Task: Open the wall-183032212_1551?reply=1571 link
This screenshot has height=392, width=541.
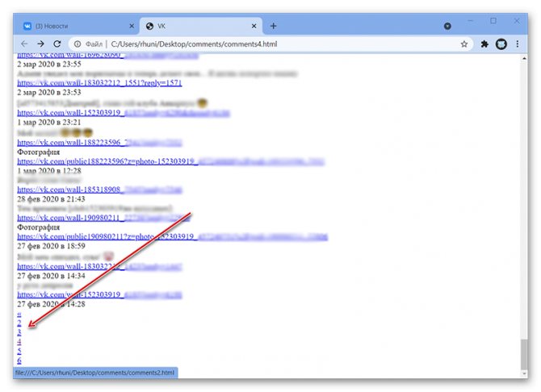Action: pyautogui.click(x=99, y=83)
